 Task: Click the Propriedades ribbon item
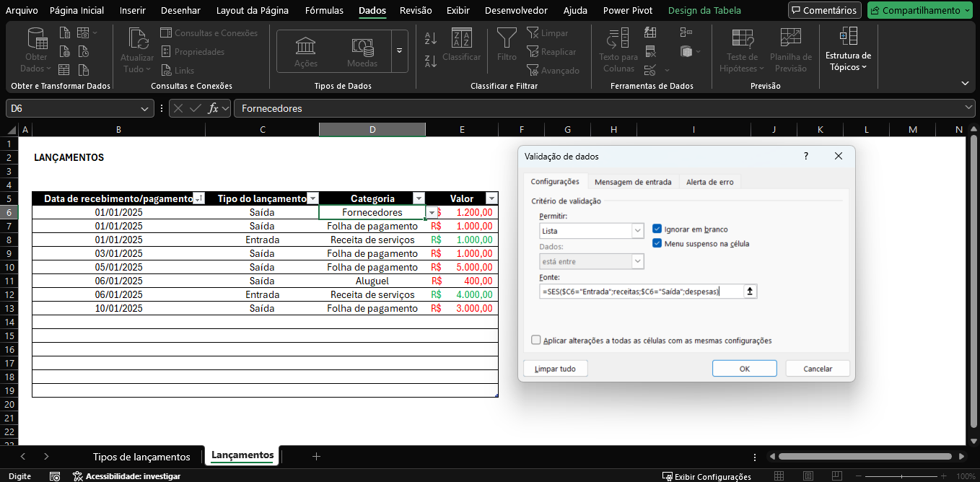point(192,52)
